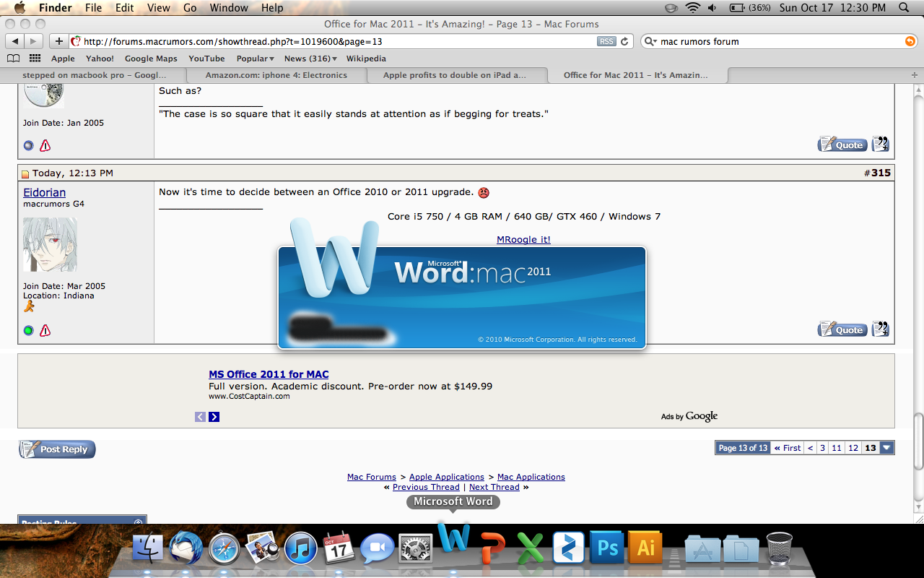The height and width of the screenshot is (578, 924).
Task: Open the search field magnifier dropdown
Action: pos(650,41)
